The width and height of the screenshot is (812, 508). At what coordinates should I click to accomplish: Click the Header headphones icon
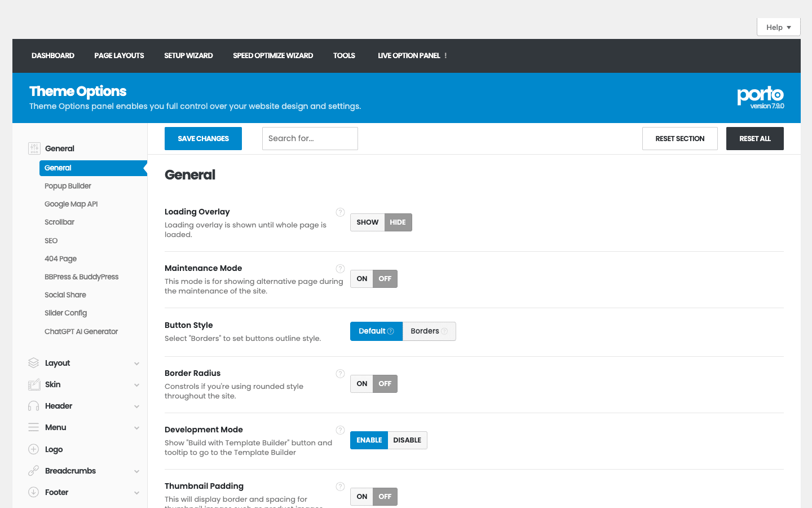(34, 406)
